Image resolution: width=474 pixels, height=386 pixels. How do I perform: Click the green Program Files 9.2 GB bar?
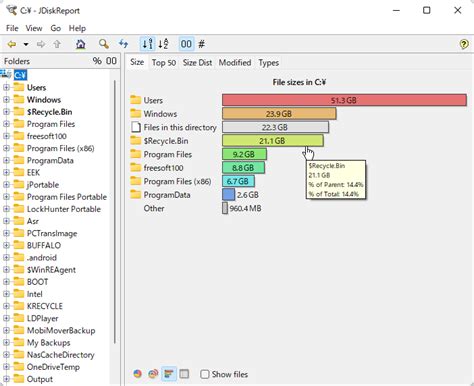[244, 154]
